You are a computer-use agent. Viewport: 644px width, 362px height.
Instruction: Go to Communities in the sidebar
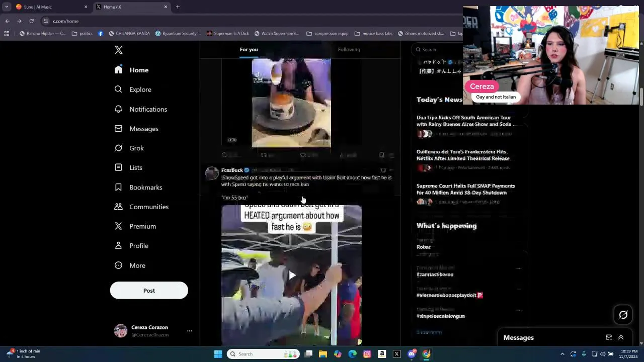pos(141,207)
